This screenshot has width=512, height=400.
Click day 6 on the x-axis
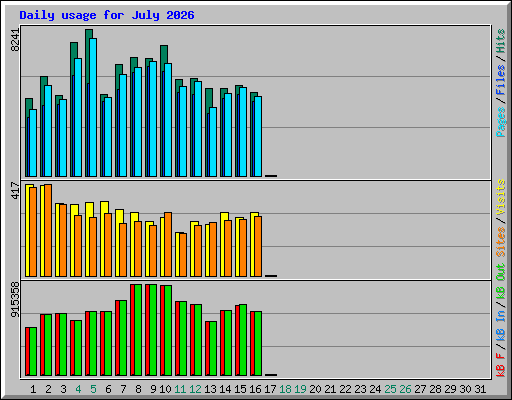click(108, 389)
